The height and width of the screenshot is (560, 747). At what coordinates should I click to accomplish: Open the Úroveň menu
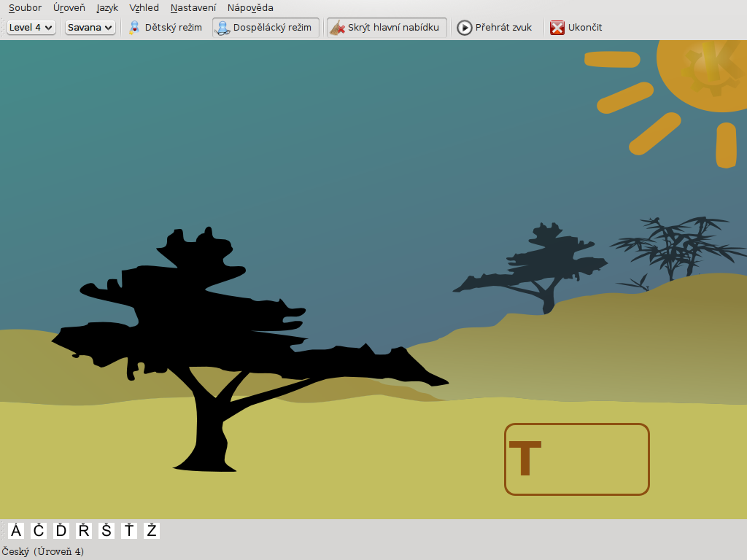pos(69,7)
